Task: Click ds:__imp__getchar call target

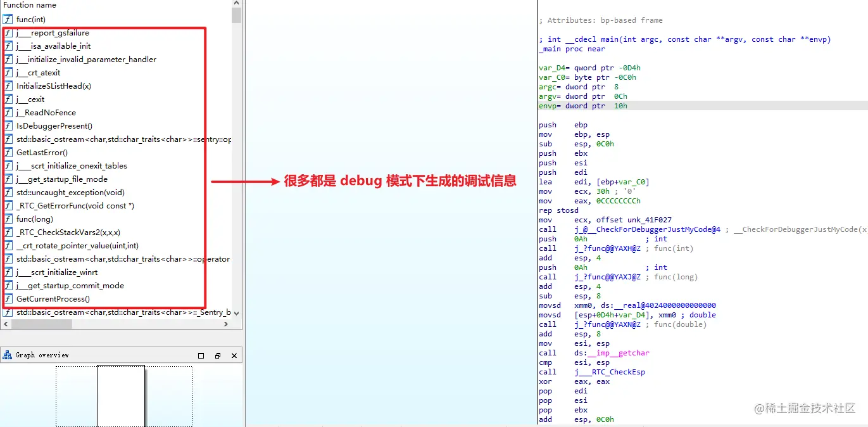Action: pyautogui.click(x=612, y=353)
